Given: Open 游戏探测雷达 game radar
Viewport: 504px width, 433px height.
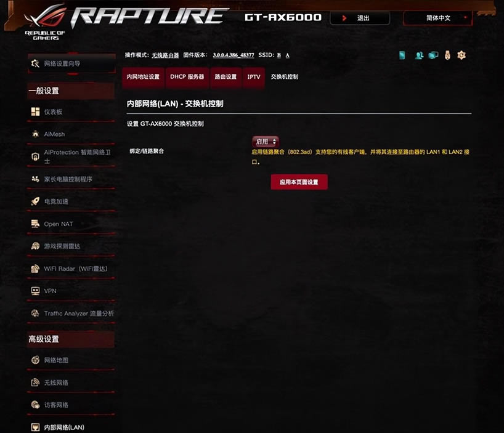Looking at the screenshot, I should point(71,246).
